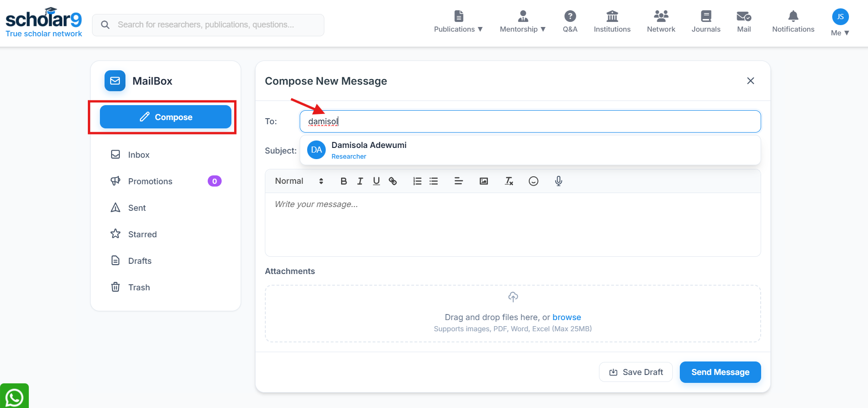Clear text formatting
Viewport: 868px width, 408px height.
click(x=509, y=181)
